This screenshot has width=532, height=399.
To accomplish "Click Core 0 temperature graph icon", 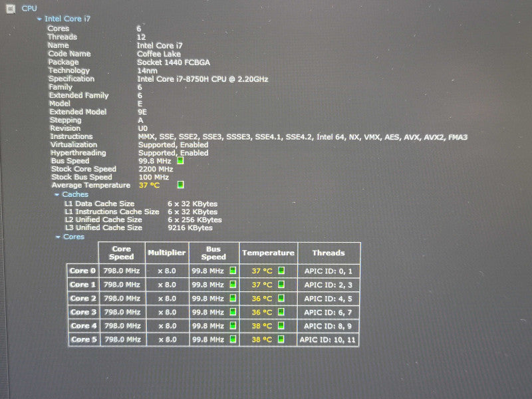I will (x=281, y=271).
